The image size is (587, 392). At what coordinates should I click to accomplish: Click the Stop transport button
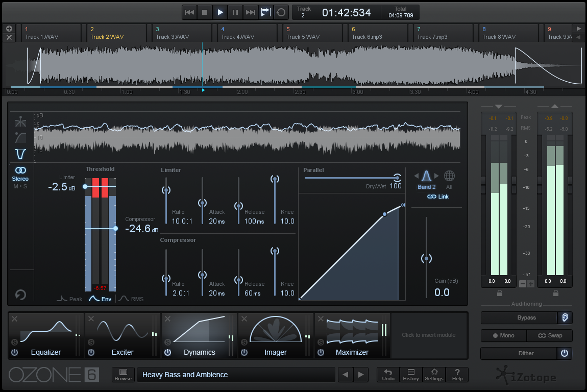pos(204,12)
